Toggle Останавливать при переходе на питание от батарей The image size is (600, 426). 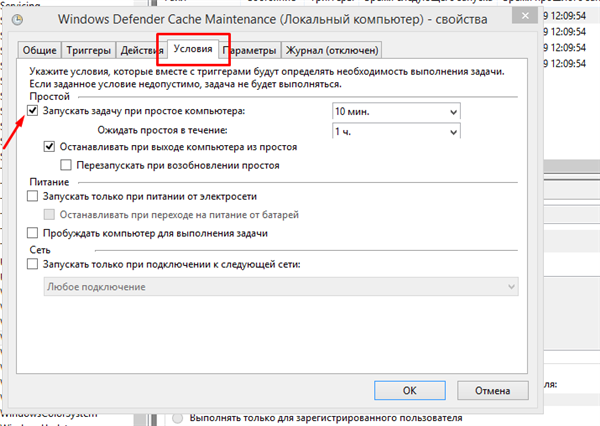tap(49, 215)
